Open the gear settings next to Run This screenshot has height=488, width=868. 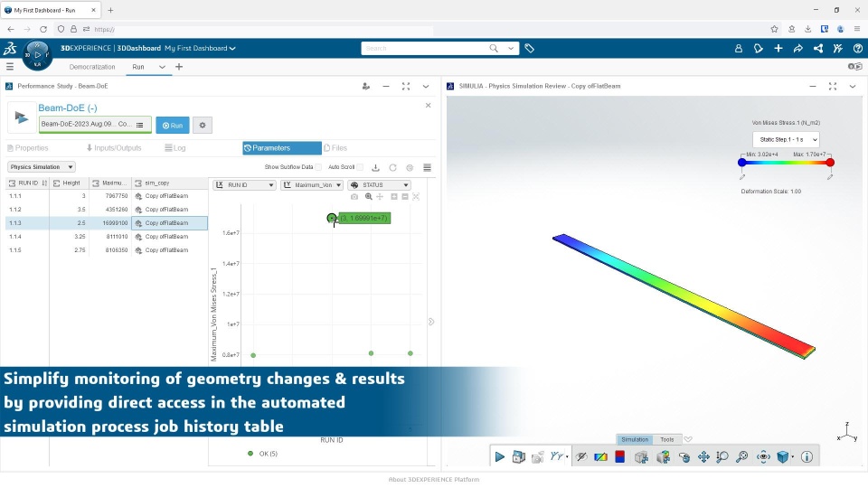pyautogui.click(x=203, y=126)
